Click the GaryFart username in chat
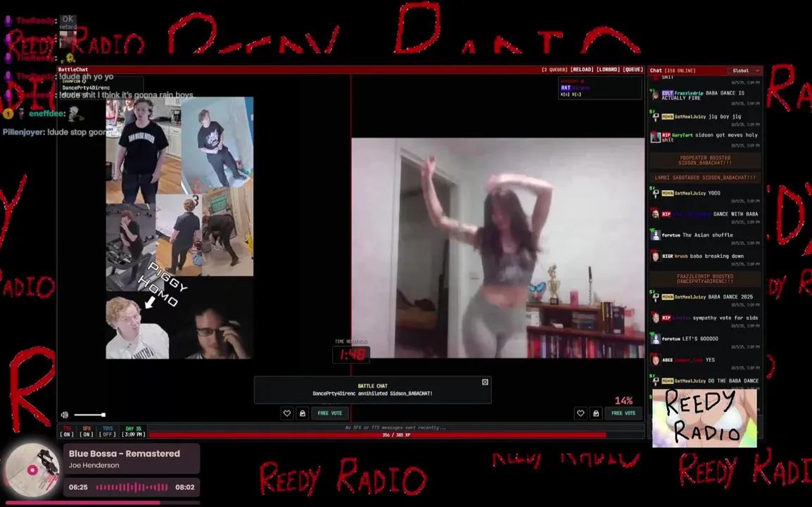The image size is (812, 507). point(683,135)
